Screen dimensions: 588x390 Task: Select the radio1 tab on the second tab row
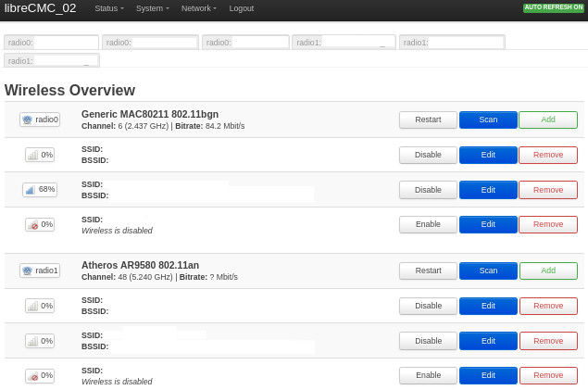pos(52,61)
